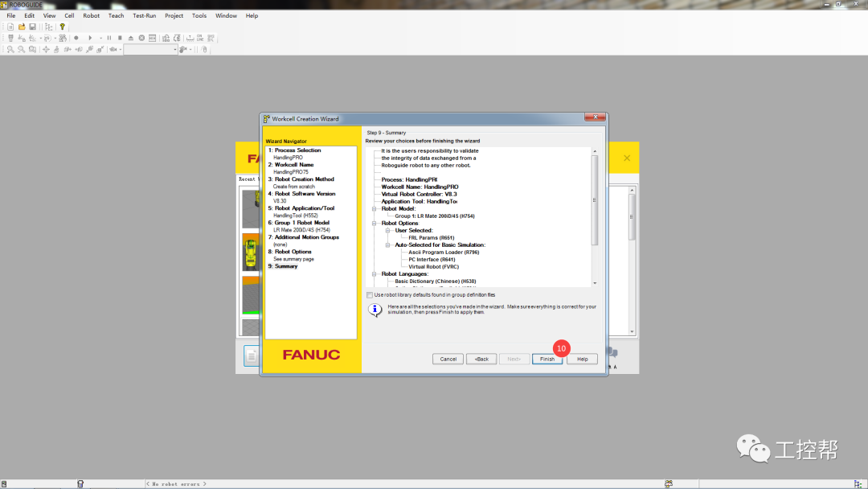This screenshot has height=489, width=868.
Task: Open the File menu
Action: [11, 15]
